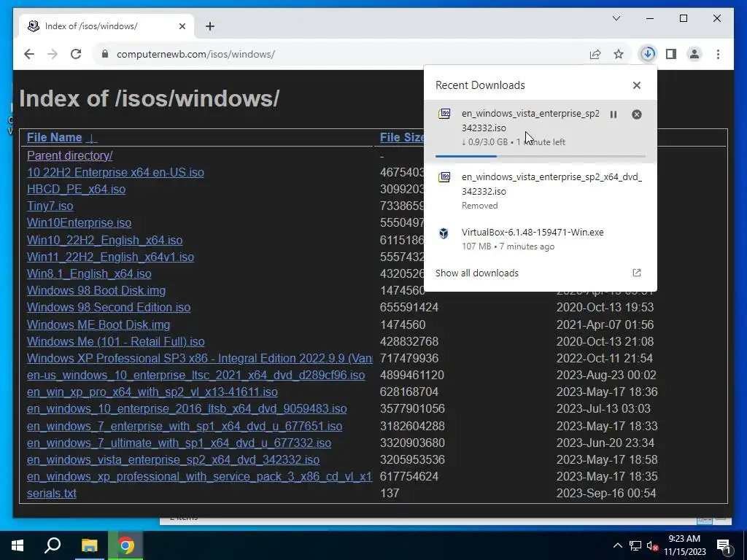Open the notification center icon

coord(724,546)
